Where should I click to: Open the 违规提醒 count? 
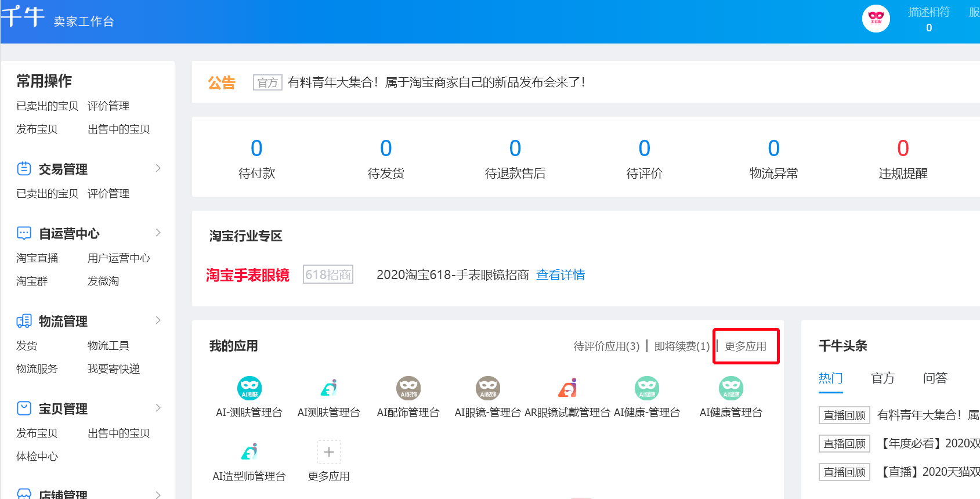[x=903, y=149]
